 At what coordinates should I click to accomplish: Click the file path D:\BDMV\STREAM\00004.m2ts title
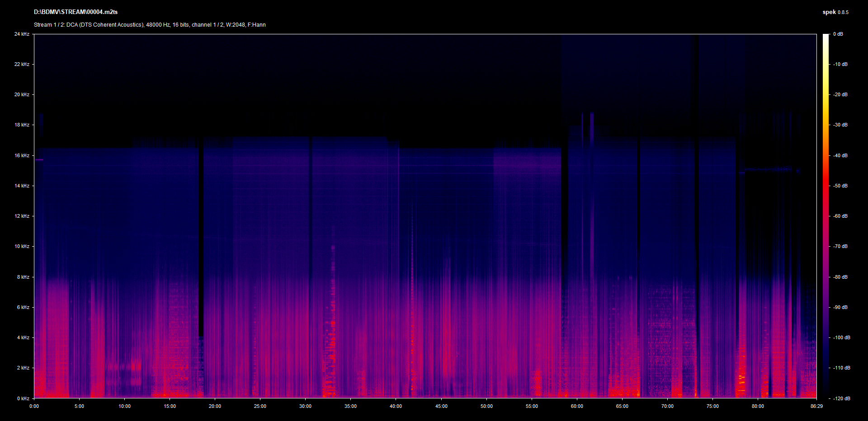pos(75,12)
